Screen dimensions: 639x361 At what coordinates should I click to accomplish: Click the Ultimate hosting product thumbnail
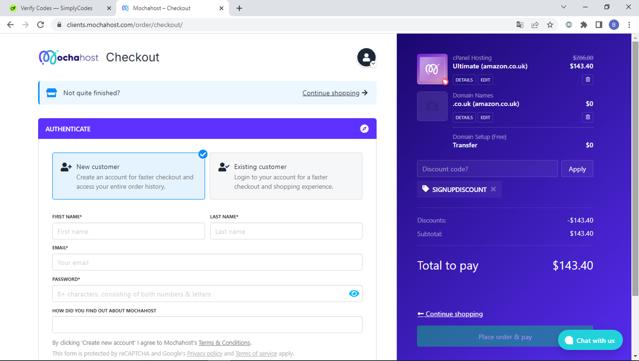432,69
